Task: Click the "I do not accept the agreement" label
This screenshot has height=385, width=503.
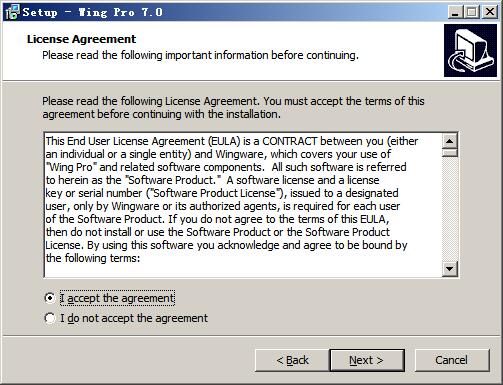Action: point(134,318)
